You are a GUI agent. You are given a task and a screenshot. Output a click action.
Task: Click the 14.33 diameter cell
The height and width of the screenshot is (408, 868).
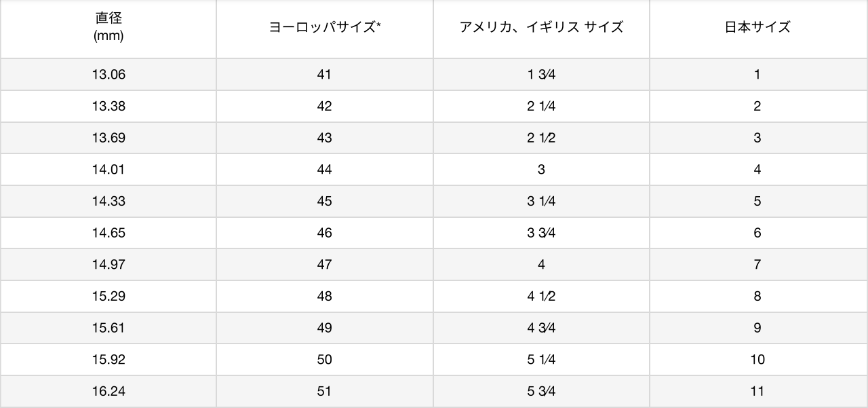108,202
